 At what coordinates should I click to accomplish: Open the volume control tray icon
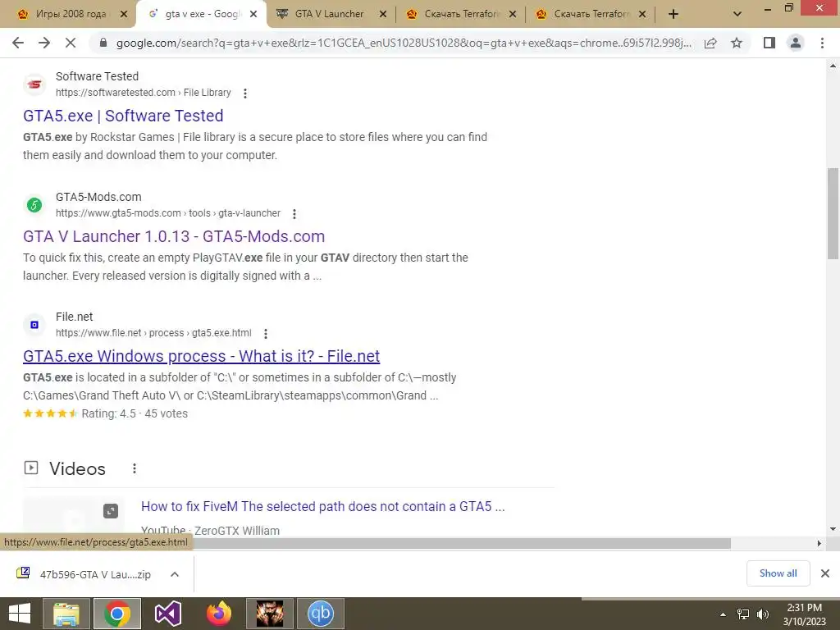click(763, 614)
